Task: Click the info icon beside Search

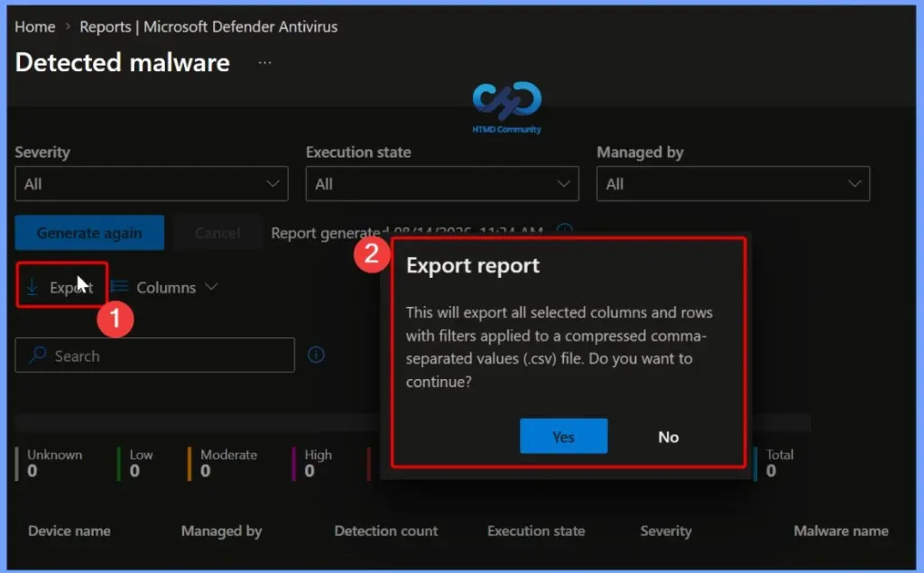Action: pos(316,355)
